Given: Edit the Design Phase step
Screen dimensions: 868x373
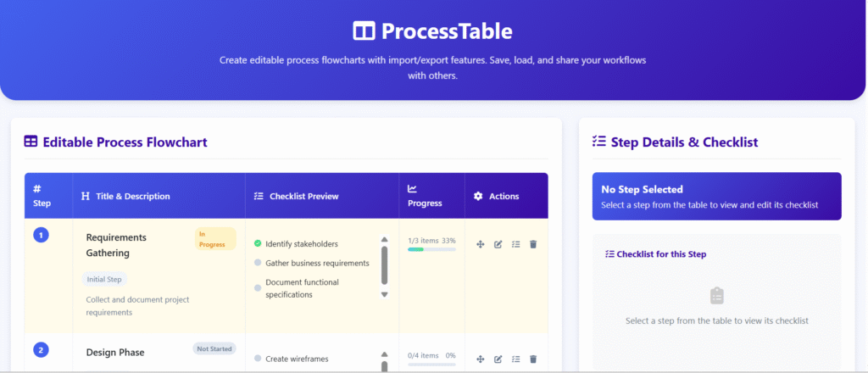Looking at the screenshot, I should point(498,359).
